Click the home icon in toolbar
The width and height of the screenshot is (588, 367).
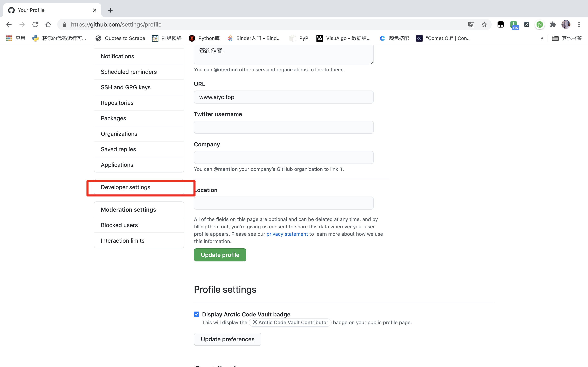tap(48, 24)
